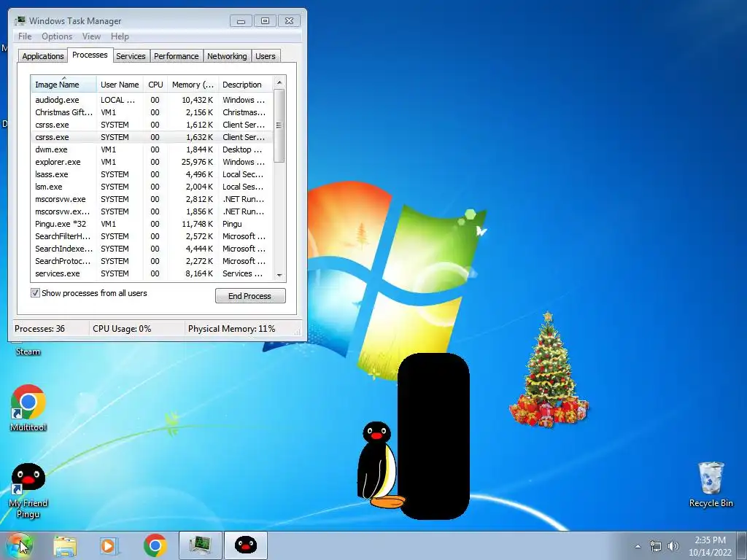Switch to the Services tab

click(x=131, y=56)
